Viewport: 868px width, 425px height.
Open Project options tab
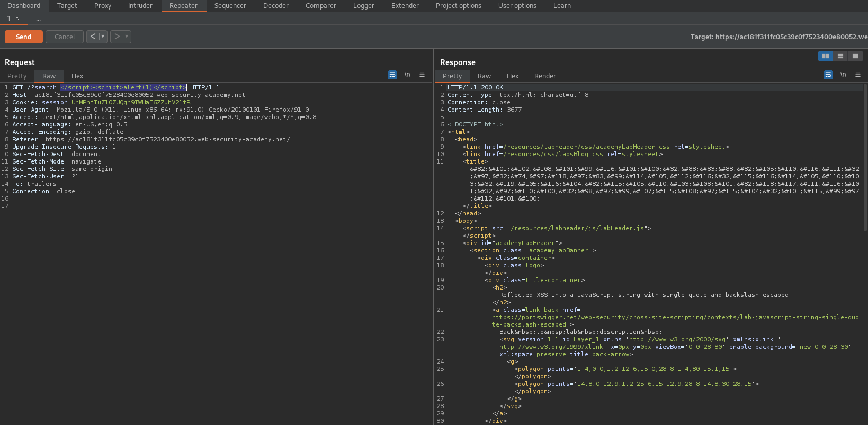pyautogui.click(x=459, y=6)
